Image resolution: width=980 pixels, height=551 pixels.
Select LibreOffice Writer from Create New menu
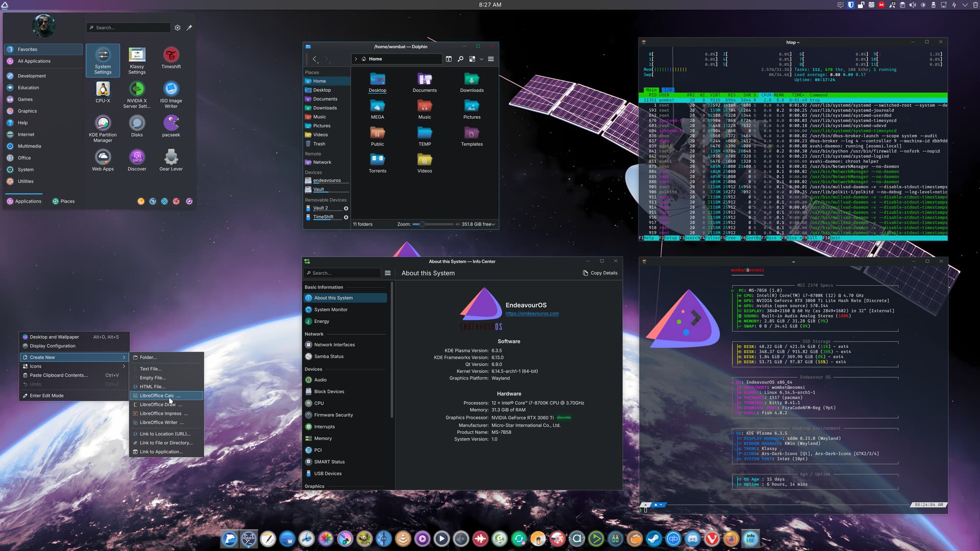[x=159, y=422]
